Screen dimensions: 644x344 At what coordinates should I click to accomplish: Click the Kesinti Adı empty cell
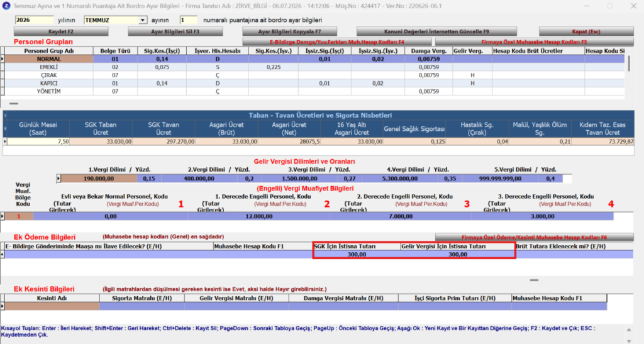pyautogui.click(x=52, y=306)
